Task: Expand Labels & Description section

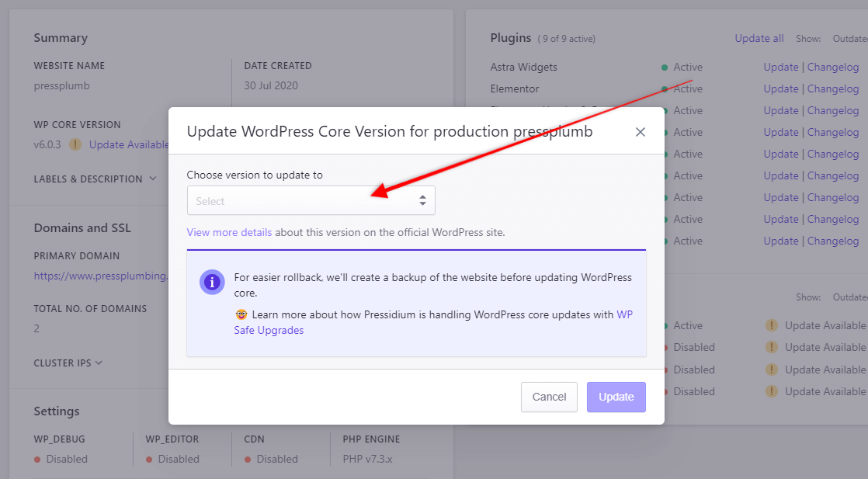Action: coord(95,179)
